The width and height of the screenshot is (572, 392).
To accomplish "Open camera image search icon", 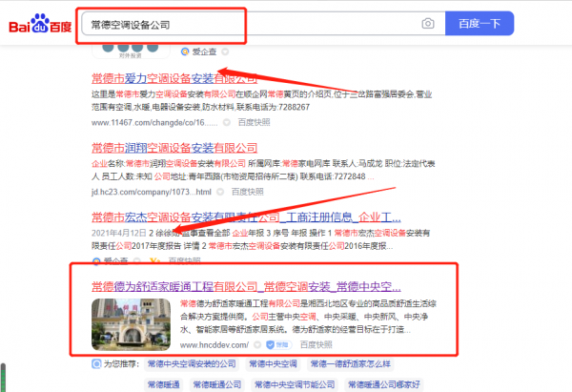I will tap(429, 23).
